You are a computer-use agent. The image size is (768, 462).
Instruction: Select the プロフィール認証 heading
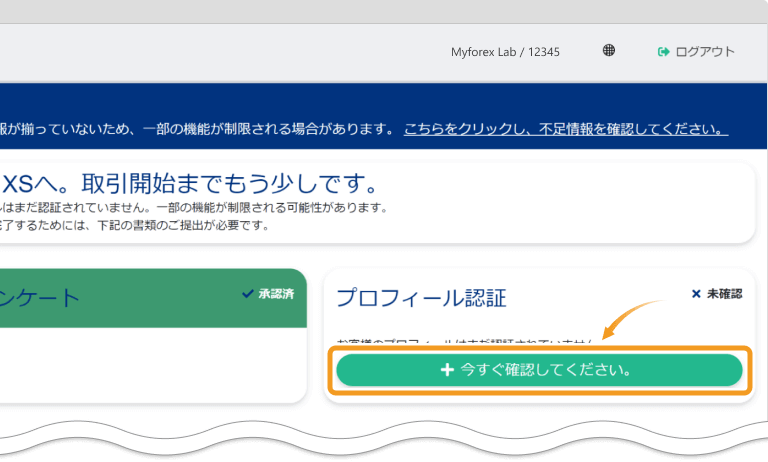click(x=421, y=298)
